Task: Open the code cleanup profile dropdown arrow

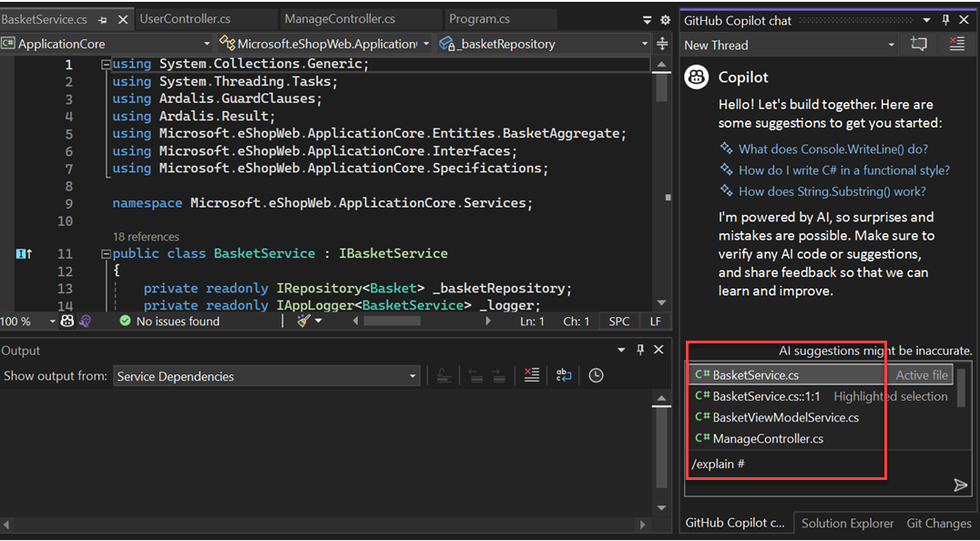Action: coord(318,322)
